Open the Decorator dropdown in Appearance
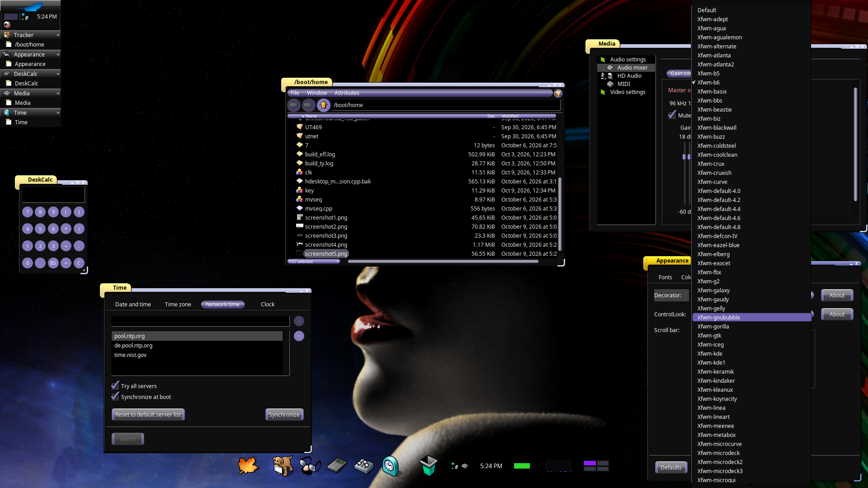Screen dimensions: 868x488 pos(671,296)
